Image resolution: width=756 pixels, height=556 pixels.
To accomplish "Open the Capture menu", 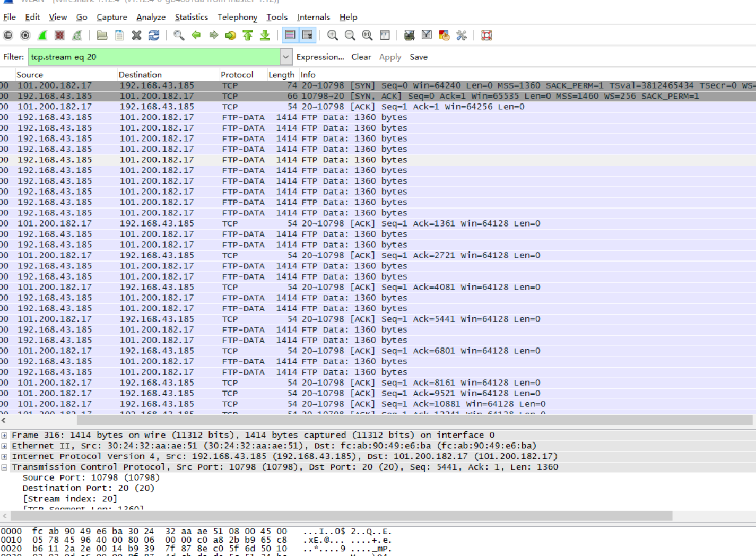I will click(x=112, y=17).
